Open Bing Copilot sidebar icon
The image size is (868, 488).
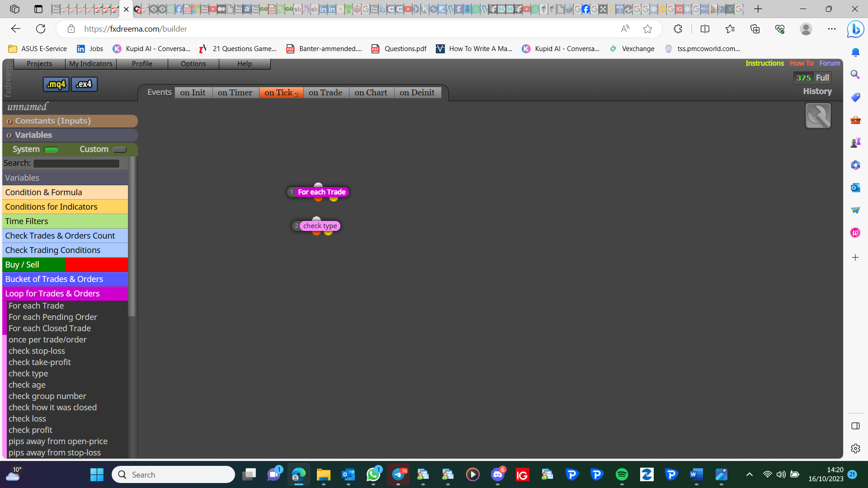pos(855,29)
